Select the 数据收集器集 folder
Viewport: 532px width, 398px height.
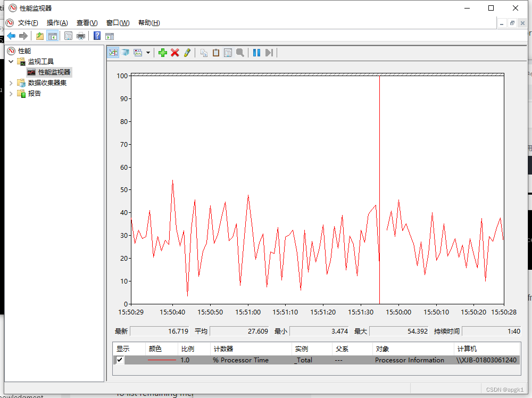click(47, 83)
